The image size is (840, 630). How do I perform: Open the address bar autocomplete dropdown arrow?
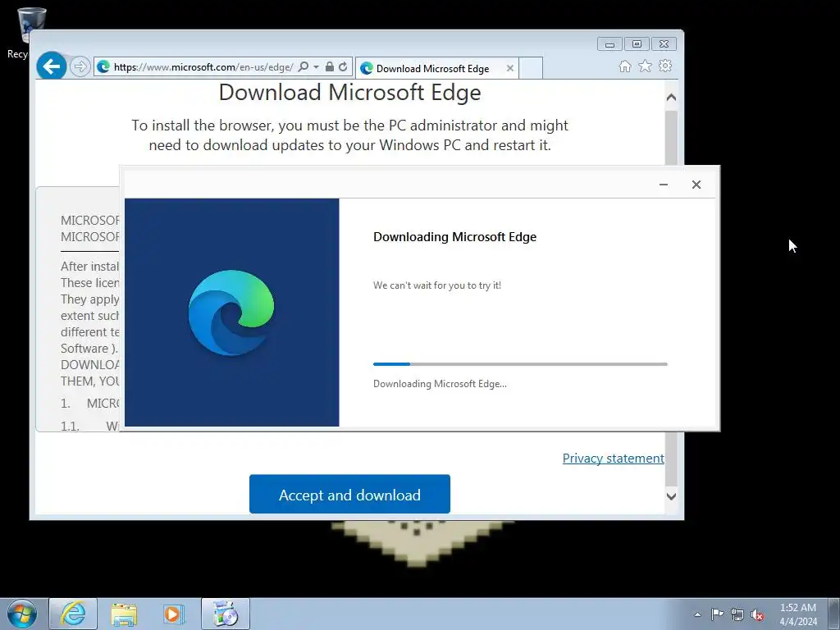[316, 67]
